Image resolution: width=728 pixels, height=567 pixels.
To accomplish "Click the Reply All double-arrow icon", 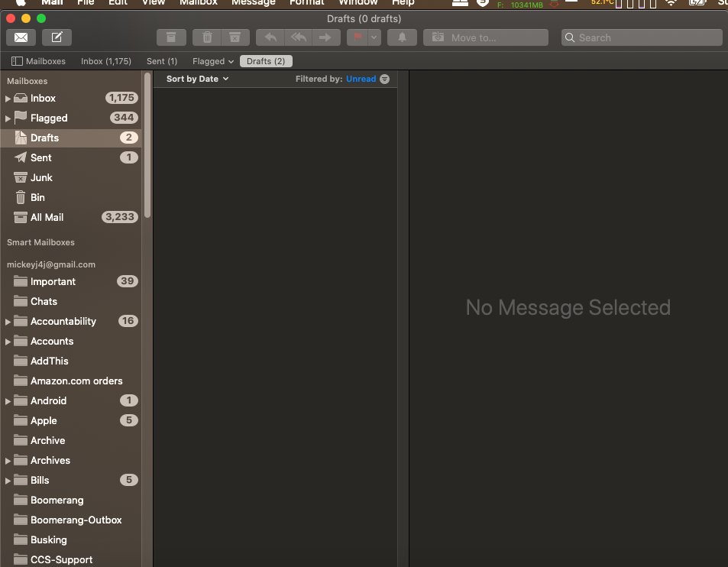I will click(x=299, y=37).
